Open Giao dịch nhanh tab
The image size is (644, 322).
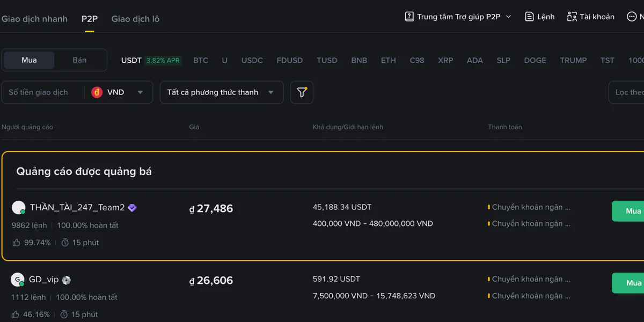(x=34, y=19)
